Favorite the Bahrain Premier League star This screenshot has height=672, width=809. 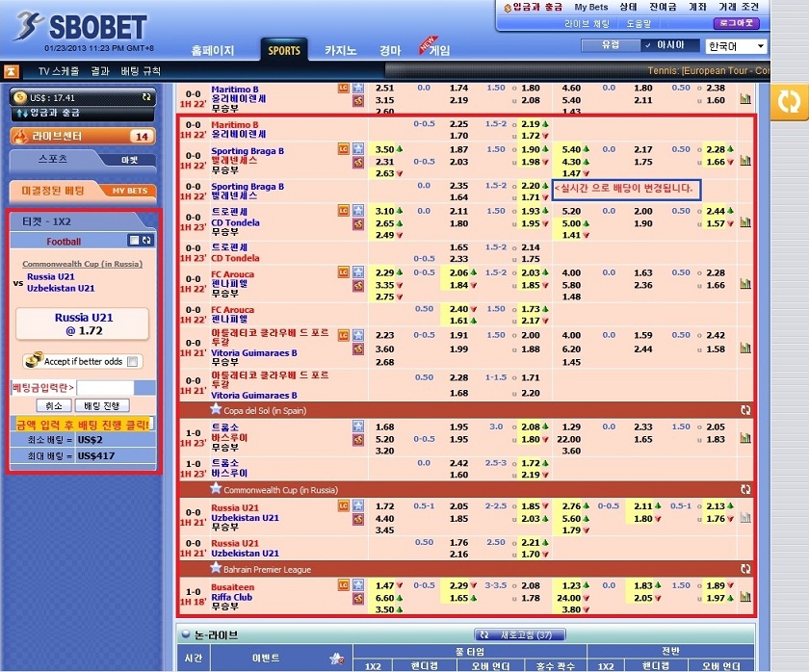(216, 568)
